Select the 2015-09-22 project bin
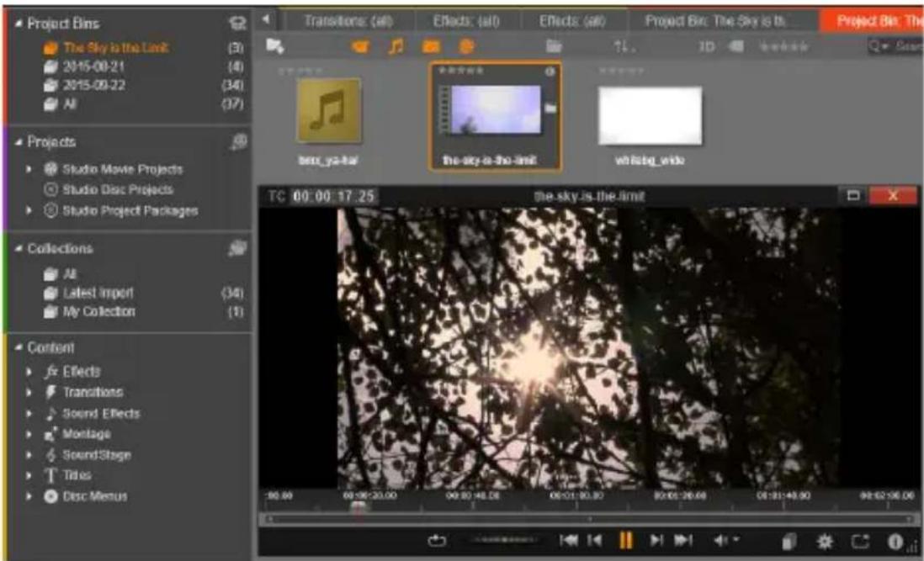Screen dimensions: 924x561 tap(93, 85)
